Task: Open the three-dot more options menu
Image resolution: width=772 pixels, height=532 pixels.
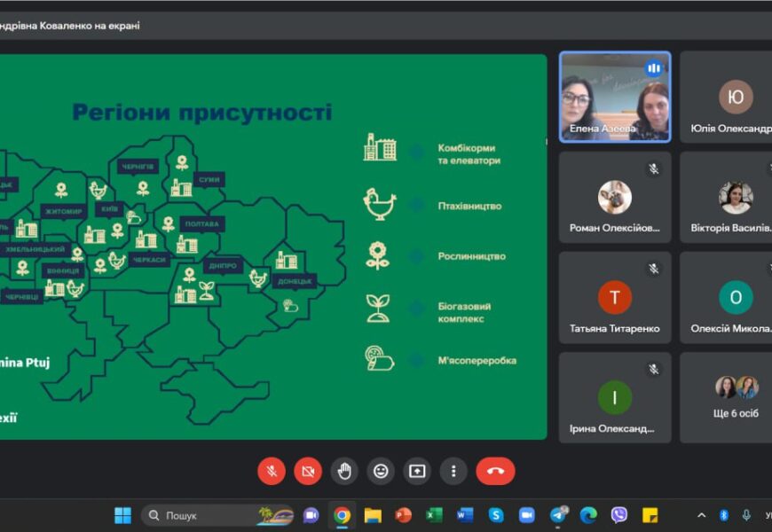Action: (x=453, y=471)
